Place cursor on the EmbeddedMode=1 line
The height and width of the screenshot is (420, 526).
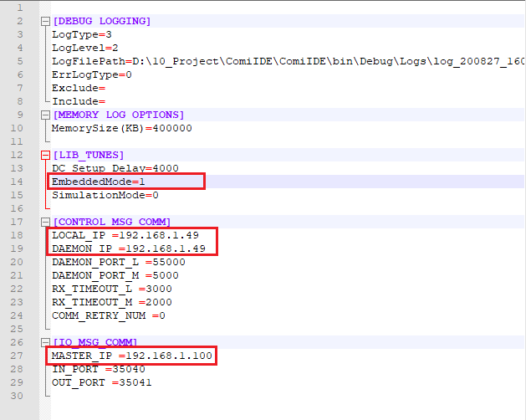[98, 182]
